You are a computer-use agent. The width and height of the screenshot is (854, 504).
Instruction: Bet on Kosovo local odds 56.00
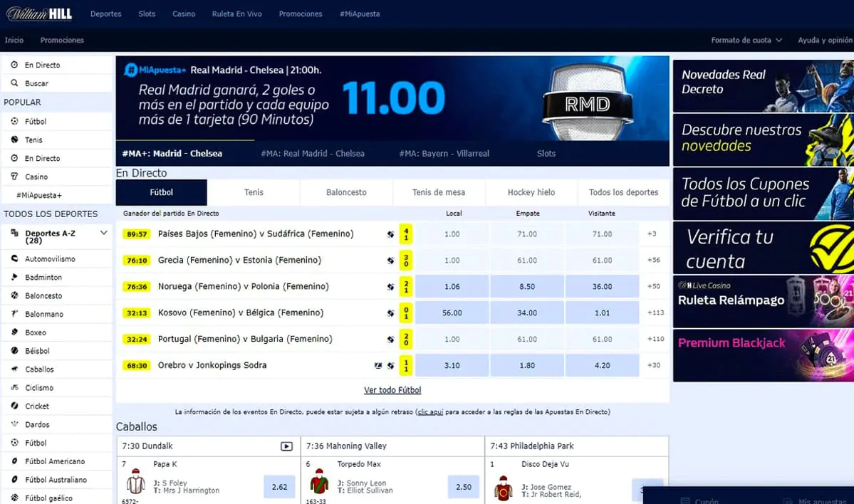click(x=452, y=313)
